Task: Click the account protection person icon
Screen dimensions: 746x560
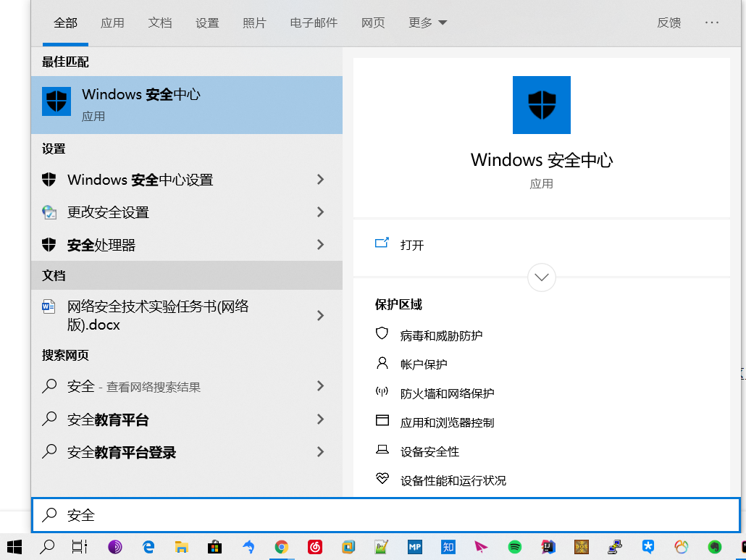Action: (x=382, y=363)
